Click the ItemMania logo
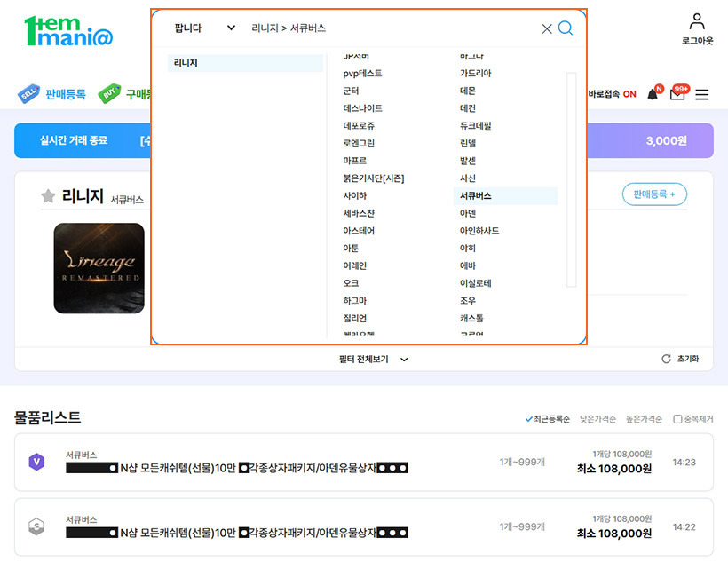Image resolution: width=728 pixels, height=562 pixels. [x=68, y=31]
